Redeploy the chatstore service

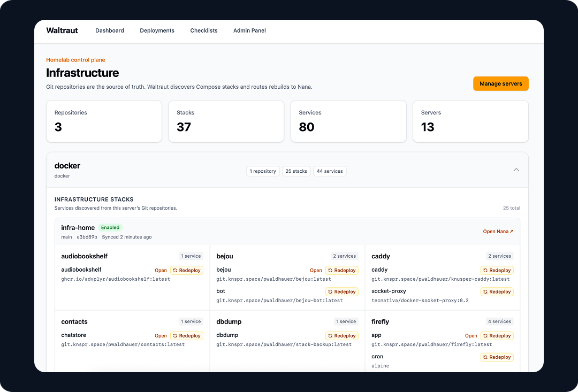coord(187,336)
